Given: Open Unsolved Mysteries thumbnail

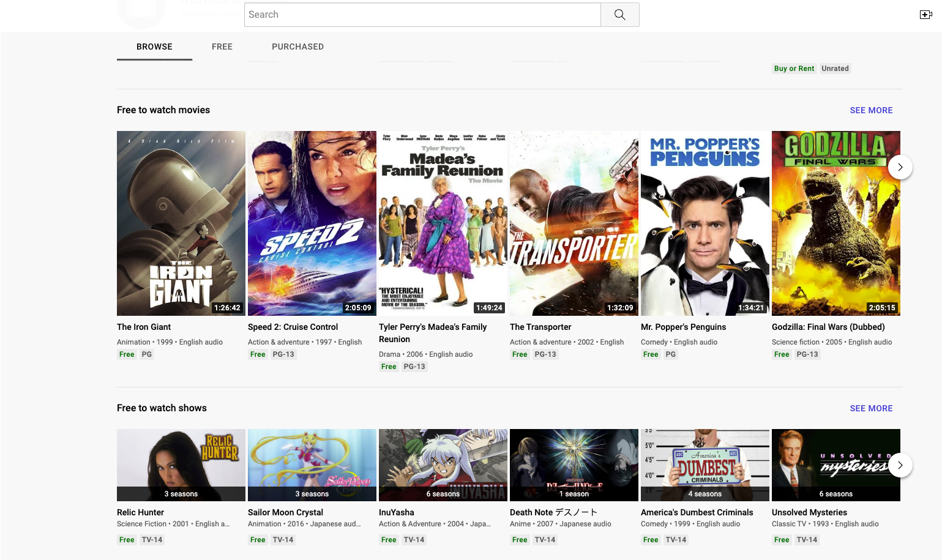Looking at the screenshot, I should coord(836,465).
